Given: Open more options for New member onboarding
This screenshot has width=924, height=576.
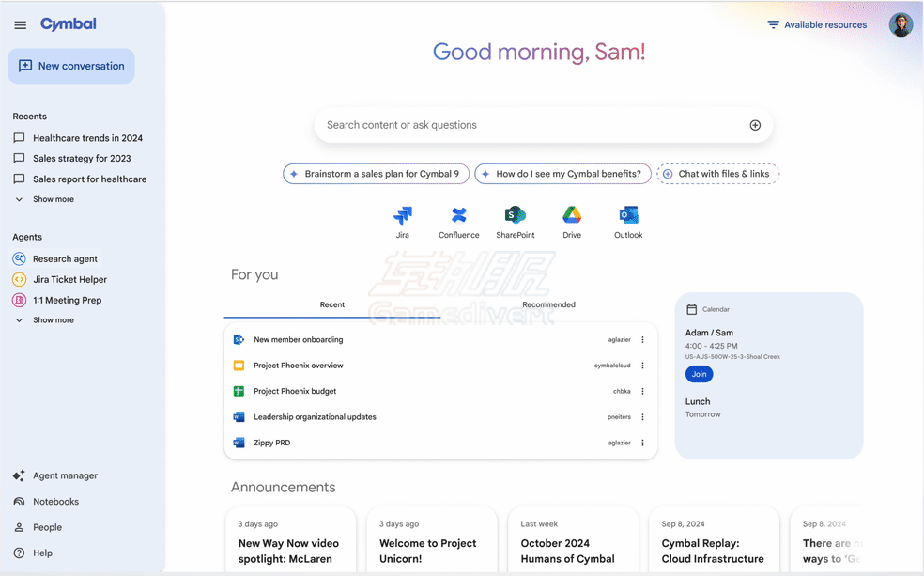Looking at the screenshot, I should (x=642, y=339).
